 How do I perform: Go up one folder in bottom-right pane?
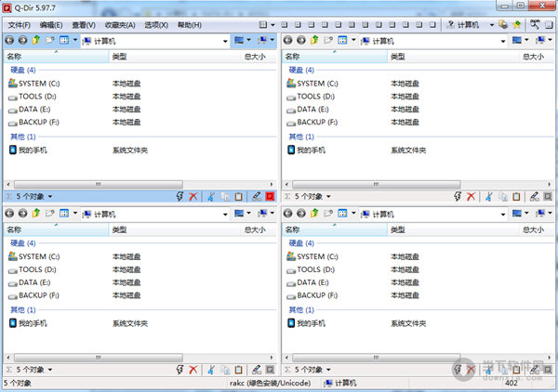click(x=314, y=214)
